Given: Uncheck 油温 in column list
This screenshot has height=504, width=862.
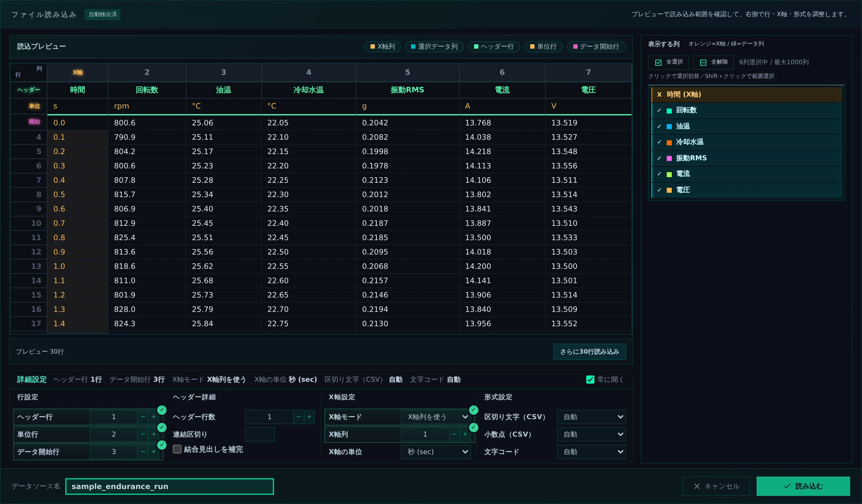Looking at the screenshot, I should click(747, 126).
